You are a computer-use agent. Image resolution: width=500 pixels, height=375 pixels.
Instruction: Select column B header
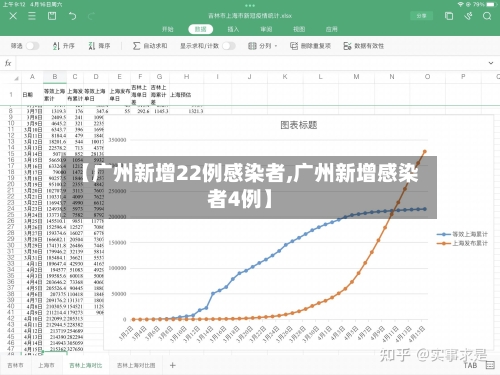pos(55,77)
